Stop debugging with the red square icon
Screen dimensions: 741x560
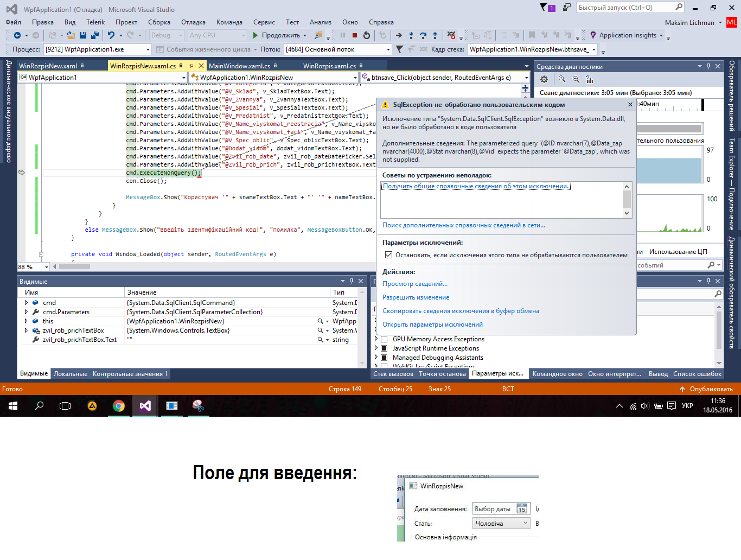[x=355, y=35]
